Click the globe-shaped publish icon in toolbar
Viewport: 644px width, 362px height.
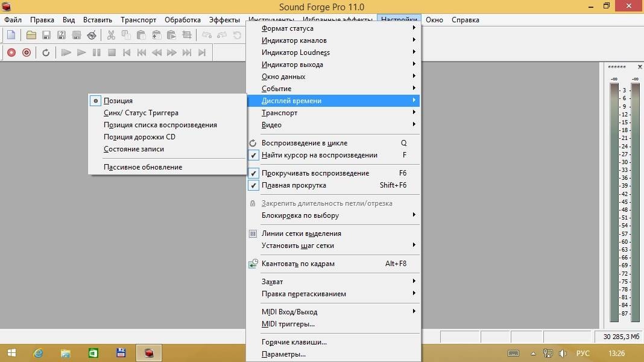[92, 35]
